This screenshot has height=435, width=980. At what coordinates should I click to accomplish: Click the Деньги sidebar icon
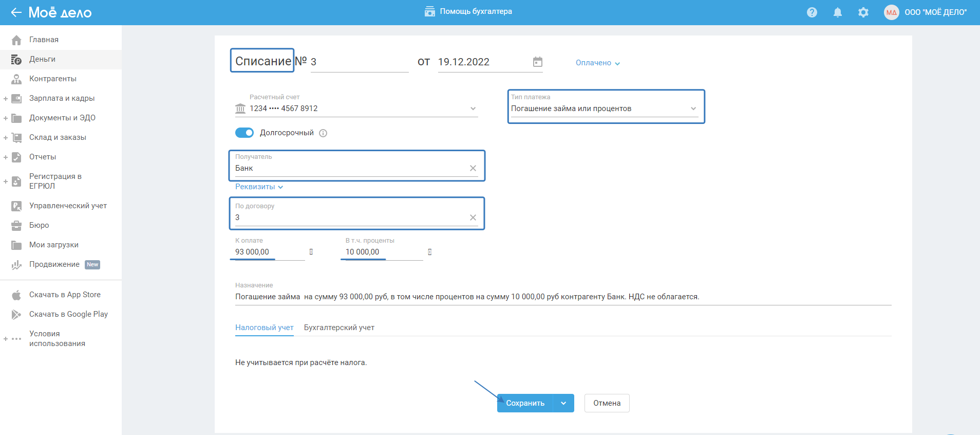[16, 60]
